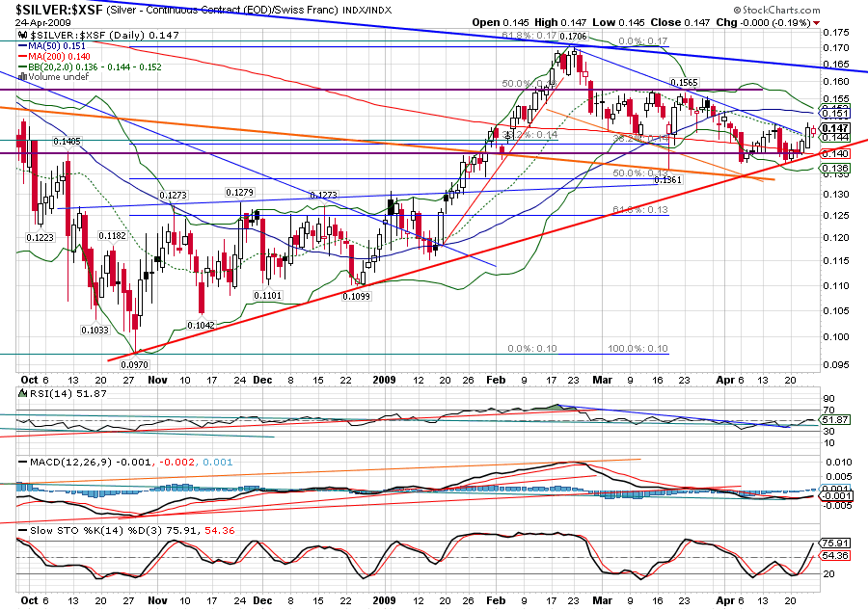Click the Slow STO %K(14) panel icon
The width and height of the screenshot is (868, 610).
coord(8,528)
